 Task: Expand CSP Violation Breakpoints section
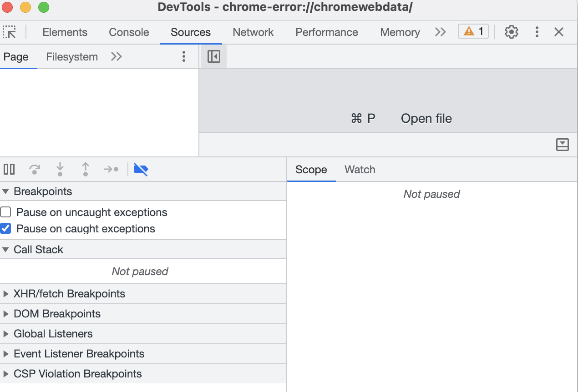[x=143, y=374]
